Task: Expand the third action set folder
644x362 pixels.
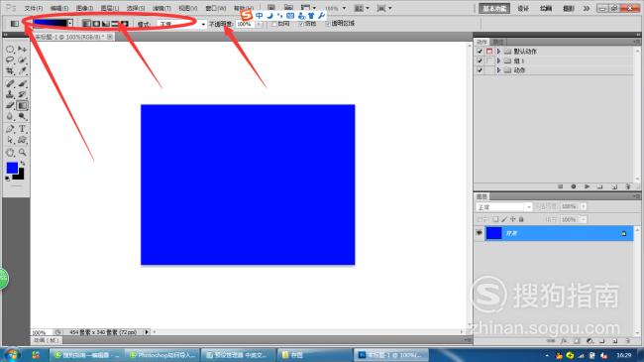Action: click(498, 70)
